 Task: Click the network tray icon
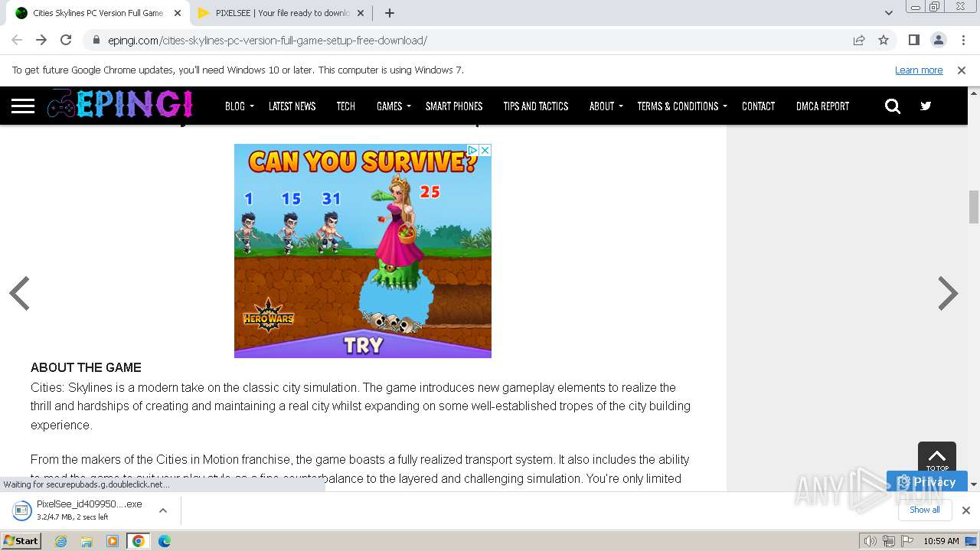(x=889, y=541)
